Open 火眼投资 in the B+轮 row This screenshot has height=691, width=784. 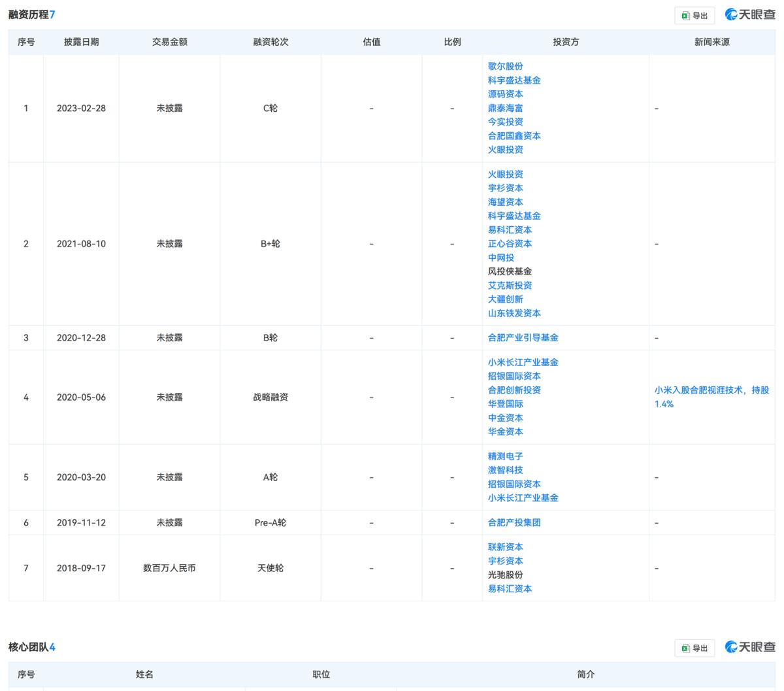click(x=505, y=175)
